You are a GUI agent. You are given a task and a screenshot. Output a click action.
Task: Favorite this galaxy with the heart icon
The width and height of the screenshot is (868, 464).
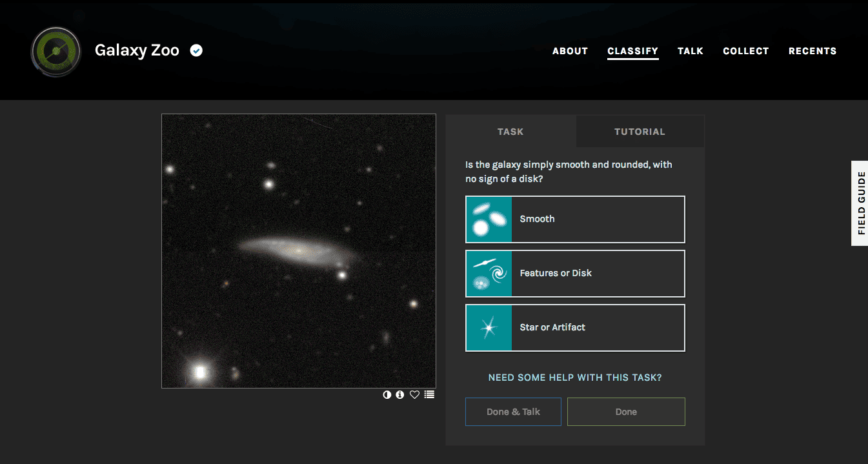(x=415, y=394)
